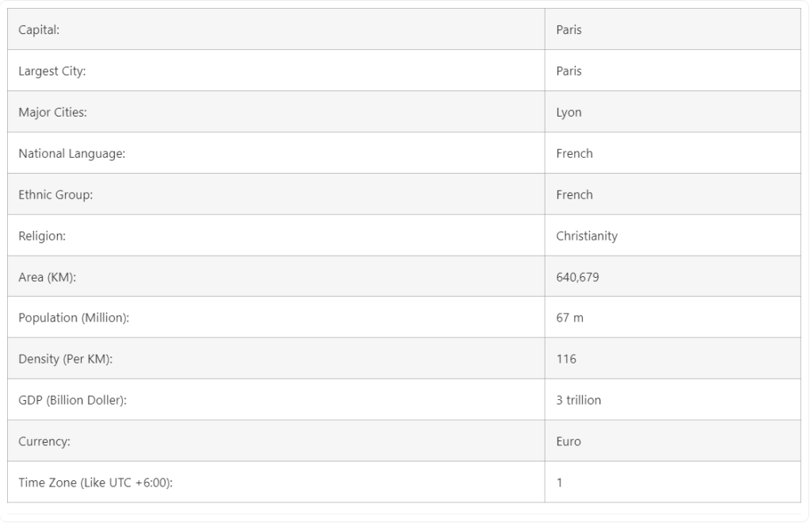Select the Paris value beside Capital
This screenshot has height=523, width=812.
point(569,30)
